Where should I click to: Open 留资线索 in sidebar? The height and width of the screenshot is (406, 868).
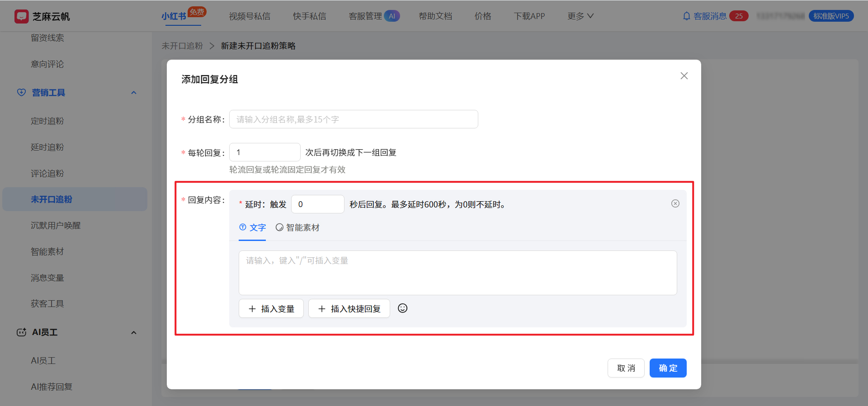[47, 38]
